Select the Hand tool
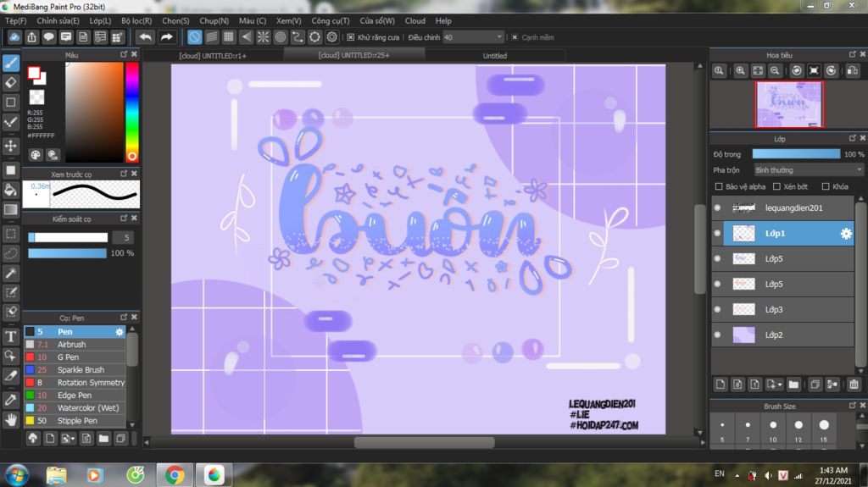868x487 pixels. click(x=10, y=420)
